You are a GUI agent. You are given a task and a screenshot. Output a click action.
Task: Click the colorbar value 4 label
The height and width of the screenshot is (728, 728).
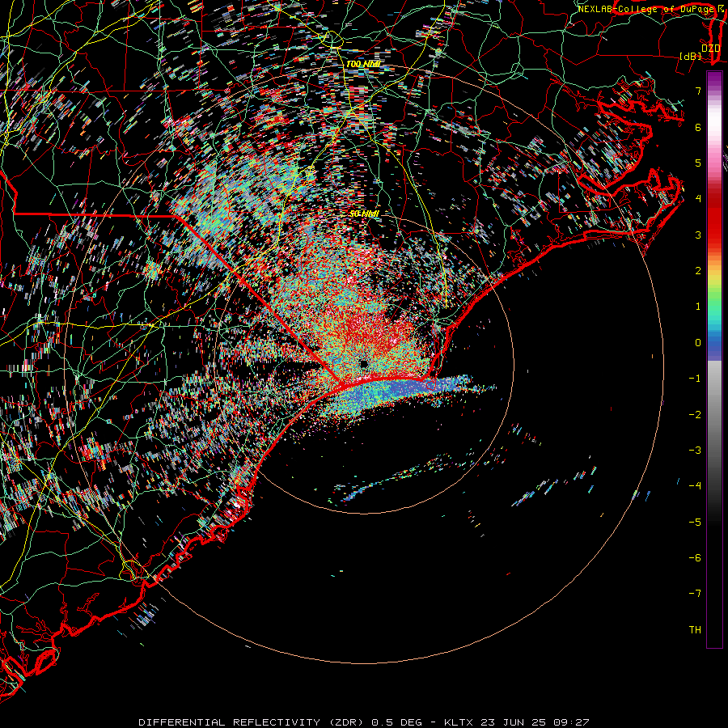click(x=698, y=199)
